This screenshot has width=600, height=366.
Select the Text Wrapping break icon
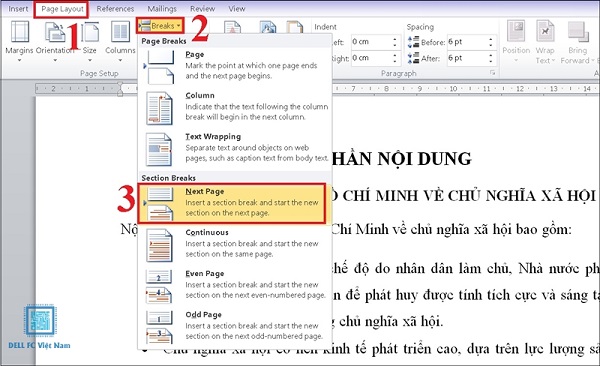point(159,149)
